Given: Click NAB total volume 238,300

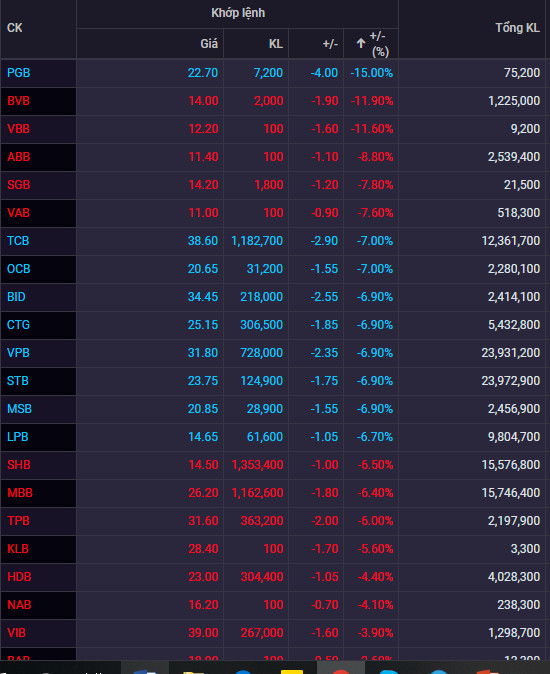Looking at the screenshot, I should click(x=519, y=604).
